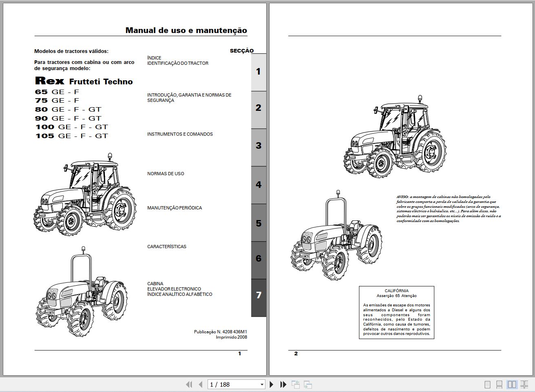
Task: Toggle two-page facing view
Action: click(512, 384)
